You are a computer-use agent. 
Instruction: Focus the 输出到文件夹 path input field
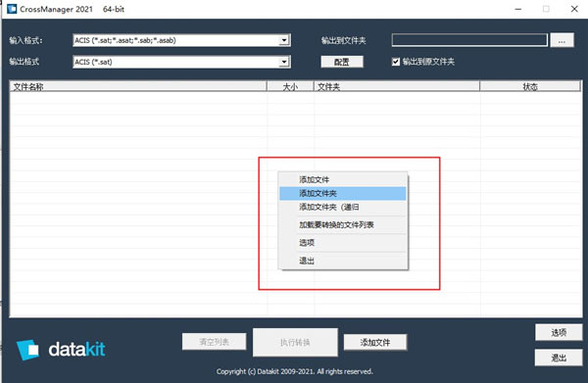pos(469,40)
